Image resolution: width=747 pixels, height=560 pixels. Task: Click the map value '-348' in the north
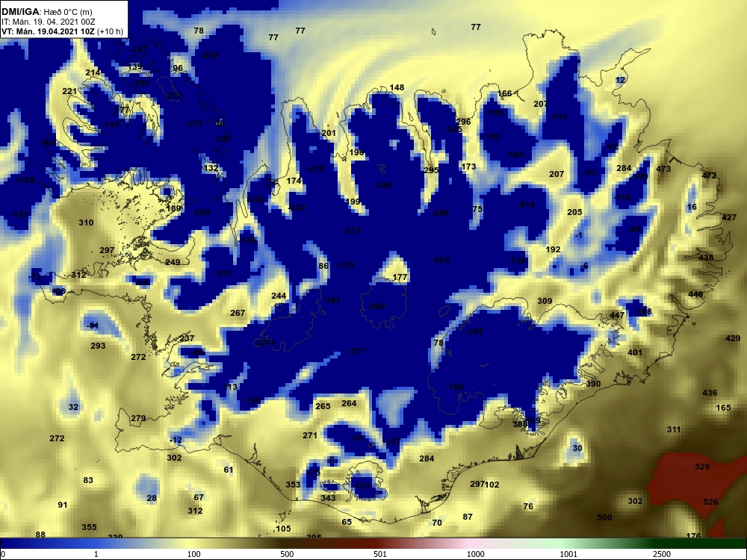383,185
